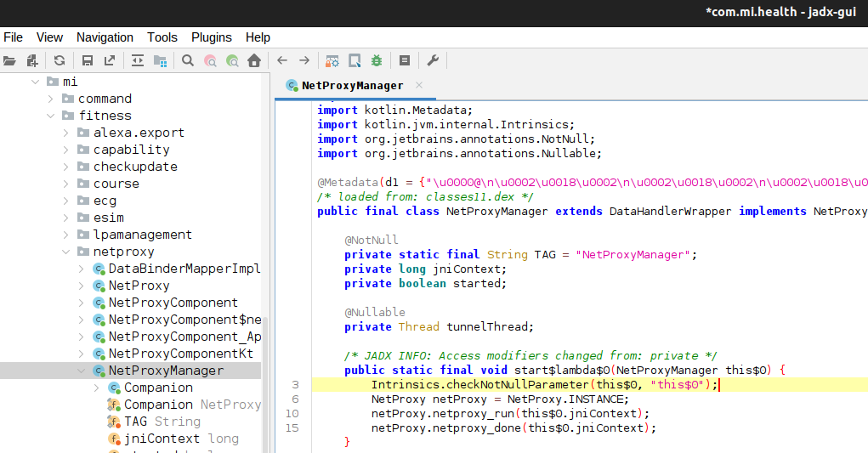The height and width of the screenshot is (453, 868).
Task: Expand the DataBinderMapperImpl class node
Action: point(82,269)
